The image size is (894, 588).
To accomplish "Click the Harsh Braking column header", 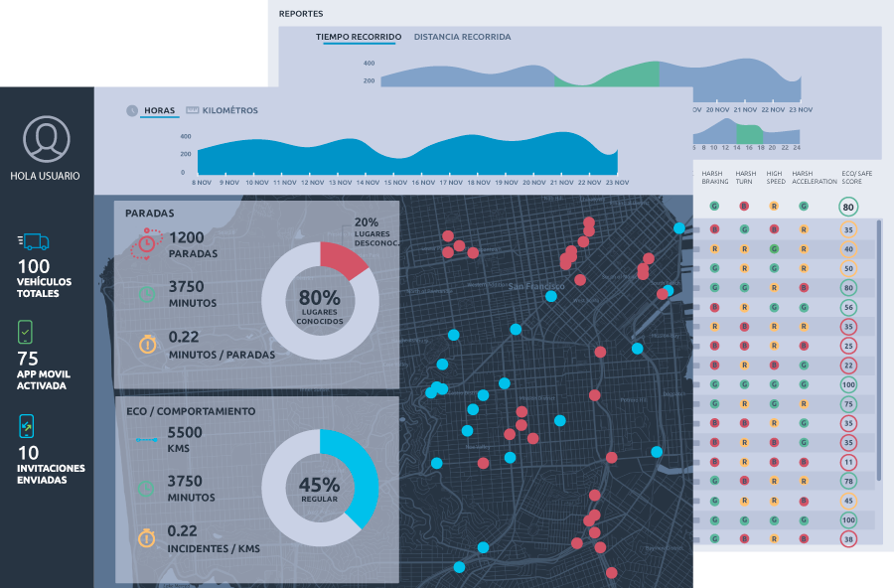I will (714, 177).
